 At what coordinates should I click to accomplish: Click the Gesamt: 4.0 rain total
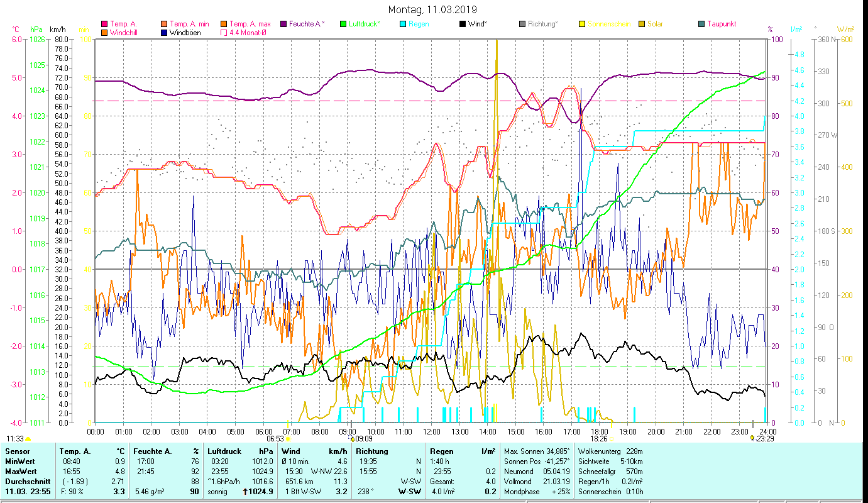463,481
